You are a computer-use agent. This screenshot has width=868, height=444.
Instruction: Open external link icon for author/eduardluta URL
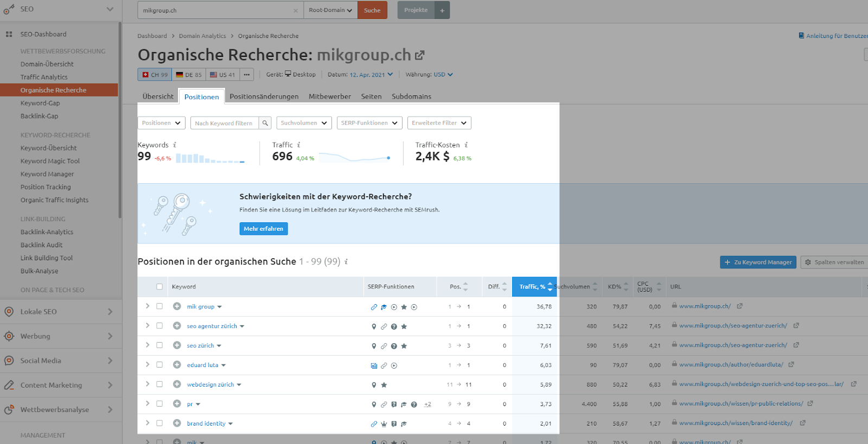pyautogui.click(x=791, y=365)
